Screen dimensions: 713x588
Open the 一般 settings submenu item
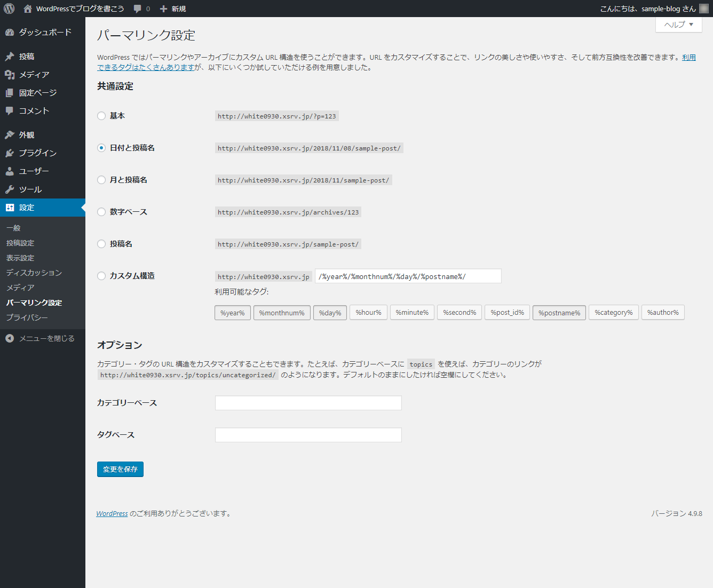click(x=13, y=228)
